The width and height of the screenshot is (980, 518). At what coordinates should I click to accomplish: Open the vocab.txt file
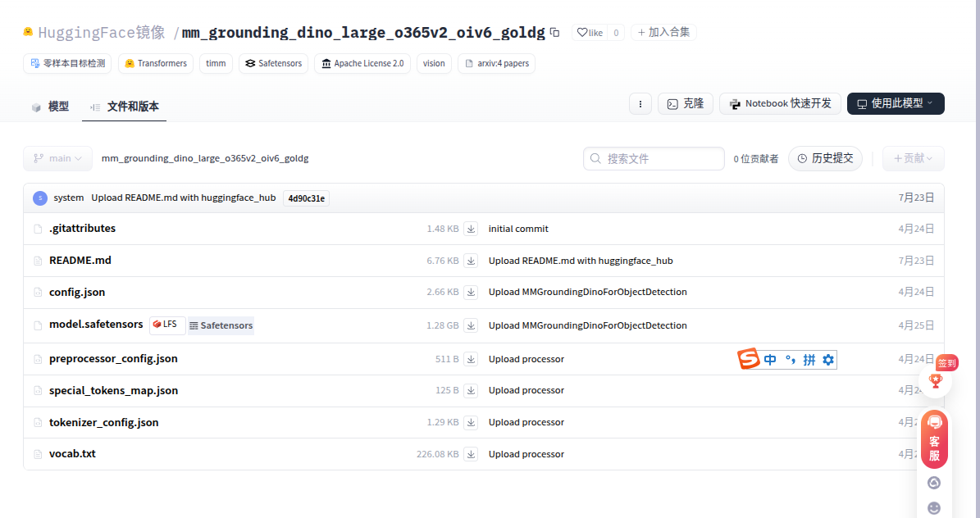click(x=72, y=453)
